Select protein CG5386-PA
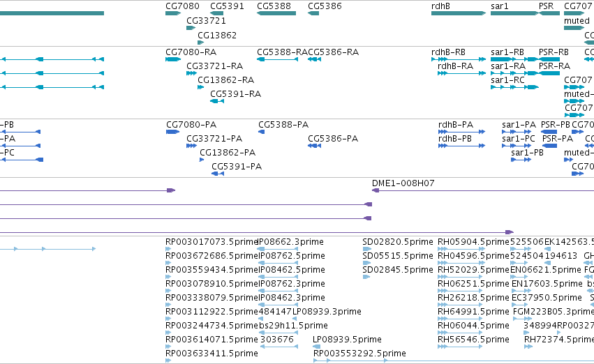Image resolution: width=594 pixels, height=364 pixels. (333, 139)
